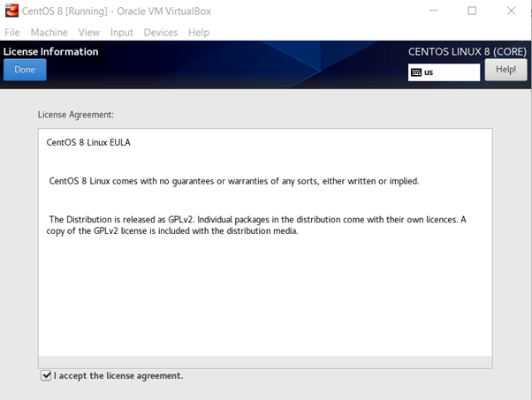Click the VirtualBox icon in title bar
This screenshot has height=400, width=532.
click(x=11, y=11)
